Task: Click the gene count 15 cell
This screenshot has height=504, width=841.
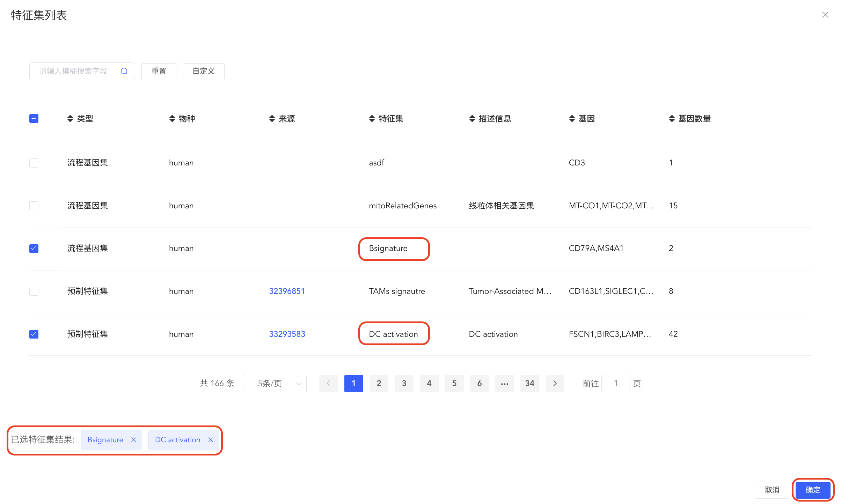Action: click(673, 206)
